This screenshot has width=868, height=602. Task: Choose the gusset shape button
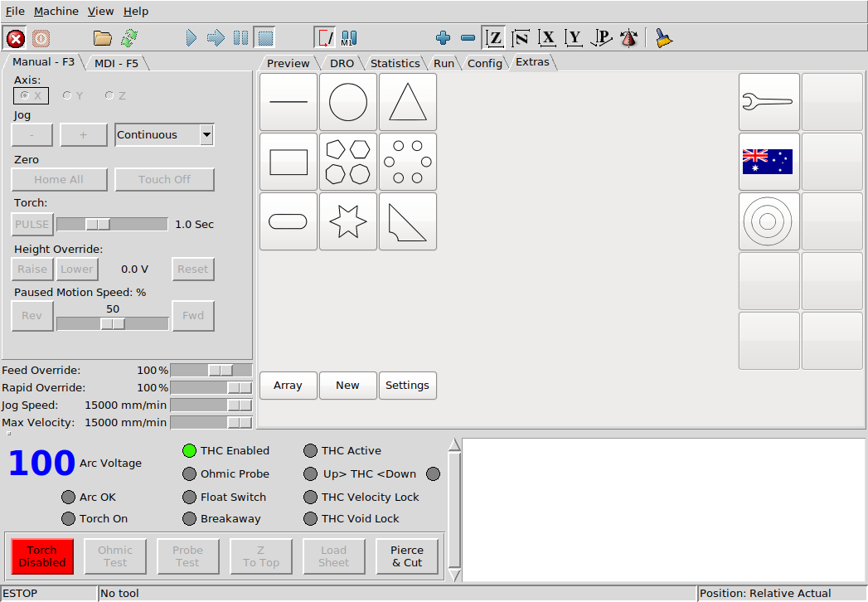click(x=408, y=221)
